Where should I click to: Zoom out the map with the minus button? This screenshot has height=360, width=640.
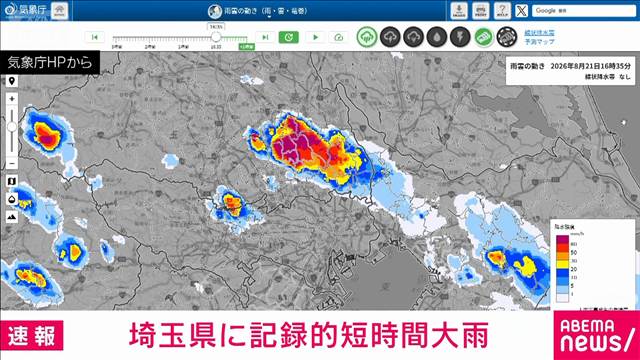(x=12, y=163)
